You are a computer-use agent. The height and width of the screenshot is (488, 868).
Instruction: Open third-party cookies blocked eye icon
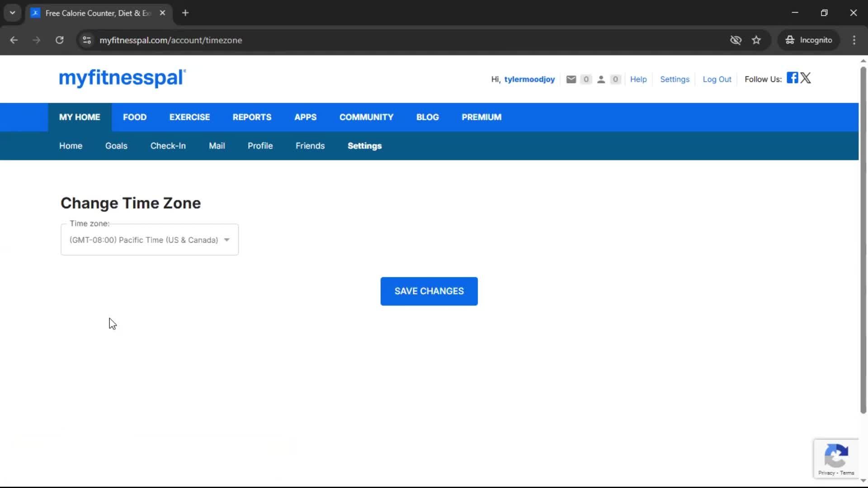[x=736, y=40]
